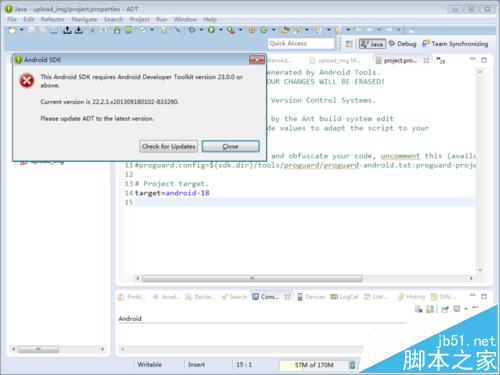Switch to the Java perspective
The height and width of the screenshot is (375, 500).
(372, 44)
